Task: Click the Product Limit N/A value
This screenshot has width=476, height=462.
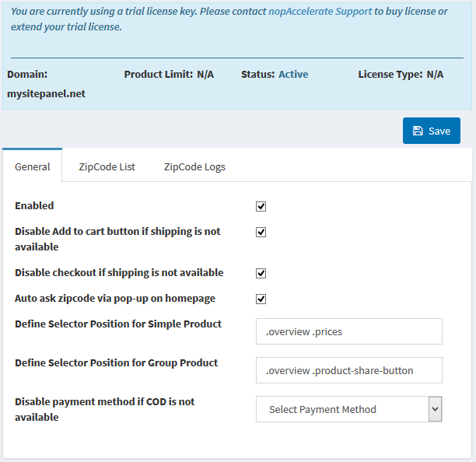Action: tap(205, 75)
